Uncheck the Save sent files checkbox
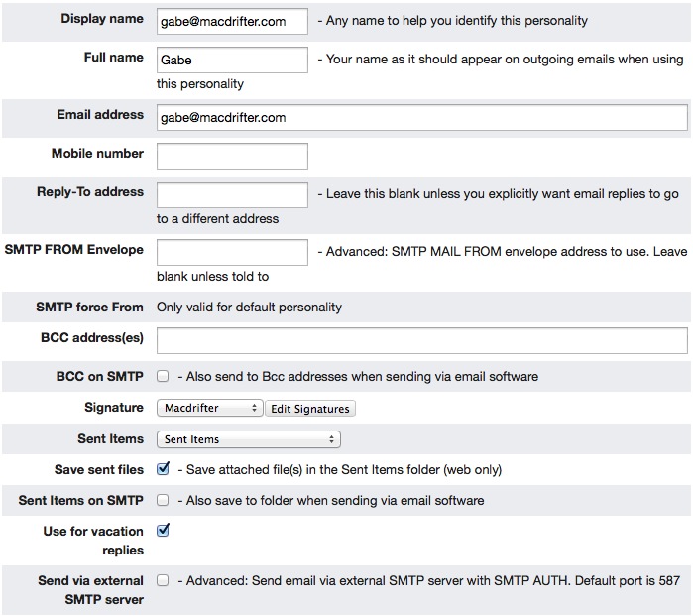 pyautogui.click(x=163, y=469)
